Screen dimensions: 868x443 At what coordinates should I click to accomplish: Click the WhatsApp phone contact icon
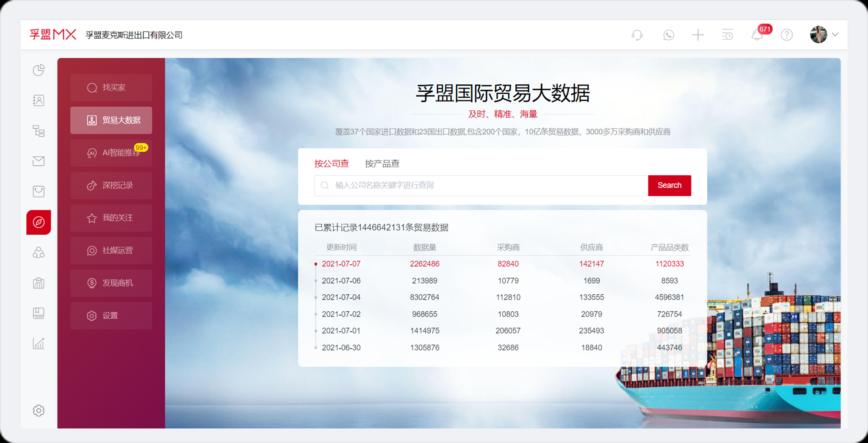pyautogui.click(x=668, y=35)
